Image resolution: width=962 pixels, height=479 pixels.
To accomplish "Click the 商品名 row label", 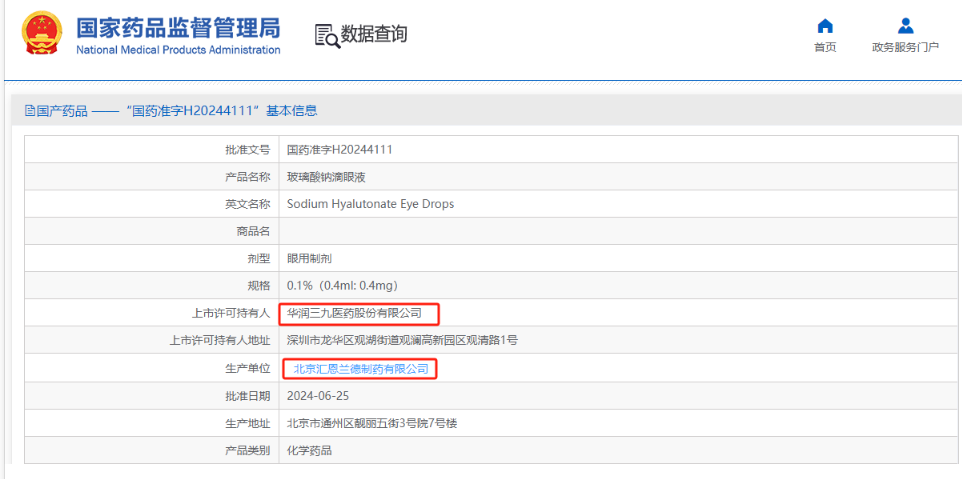I will pyautogui.click(x=253, y=232).
